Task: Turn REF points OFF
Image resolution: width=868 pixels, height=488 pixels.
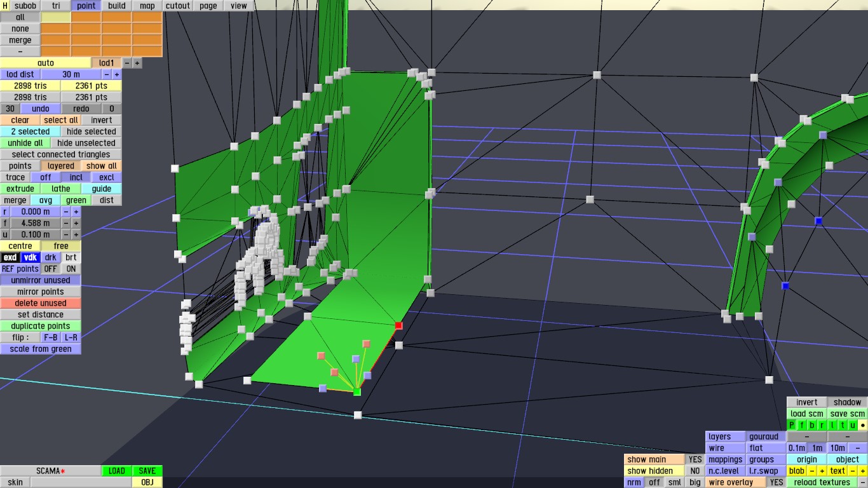Action: click(x=50, y=269)
